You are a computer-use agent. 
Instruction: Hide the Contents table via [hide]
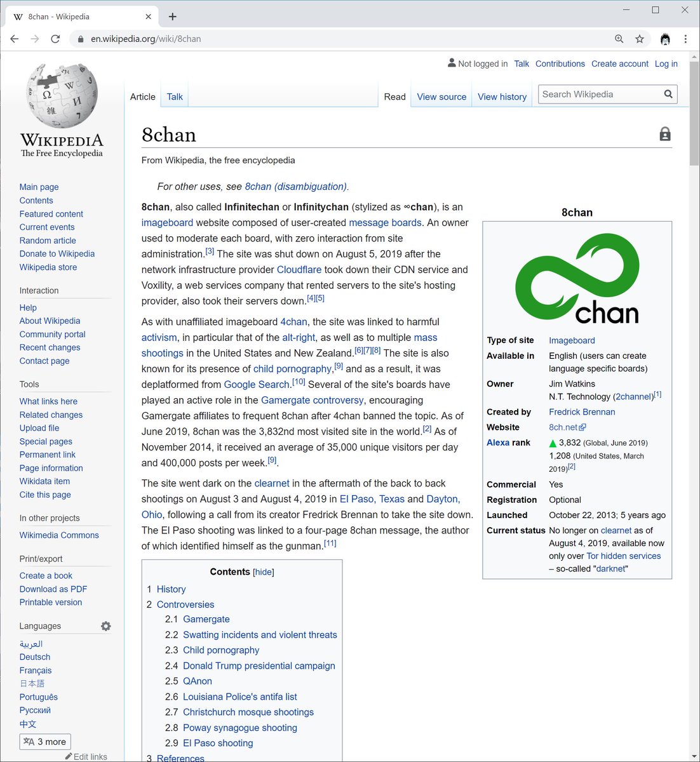point(264,572)
